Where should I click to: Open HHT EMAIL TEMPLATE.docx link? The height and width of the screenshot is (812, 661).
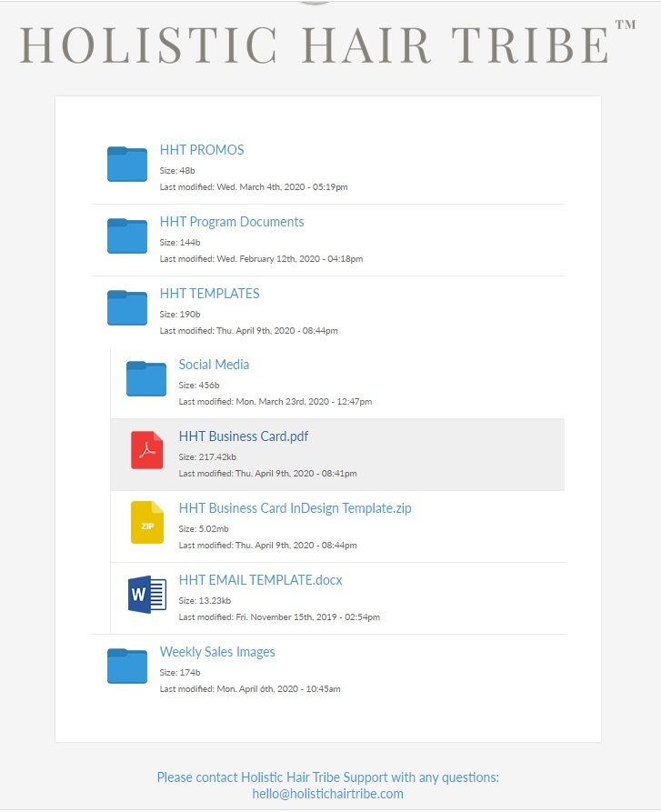260,580
